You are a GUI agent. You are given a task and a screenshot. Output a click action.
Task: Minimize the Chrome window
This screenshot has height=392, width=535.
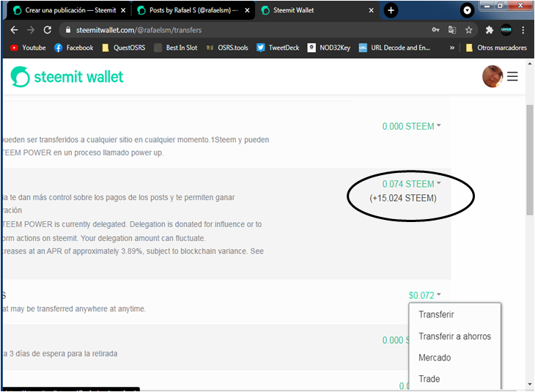tap(487, 5)
